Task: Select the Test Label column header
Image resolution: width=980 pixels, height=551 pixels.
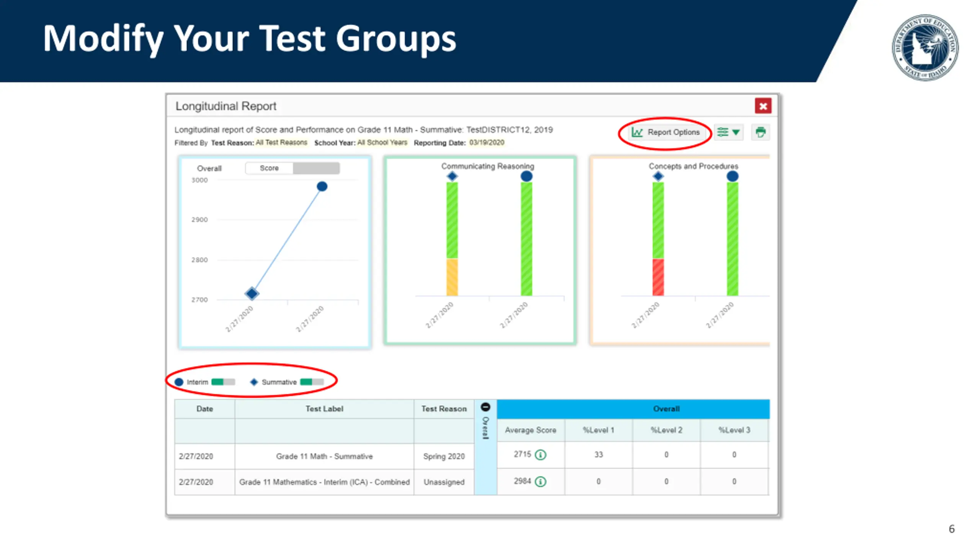Action: click(x=324, y=409)
